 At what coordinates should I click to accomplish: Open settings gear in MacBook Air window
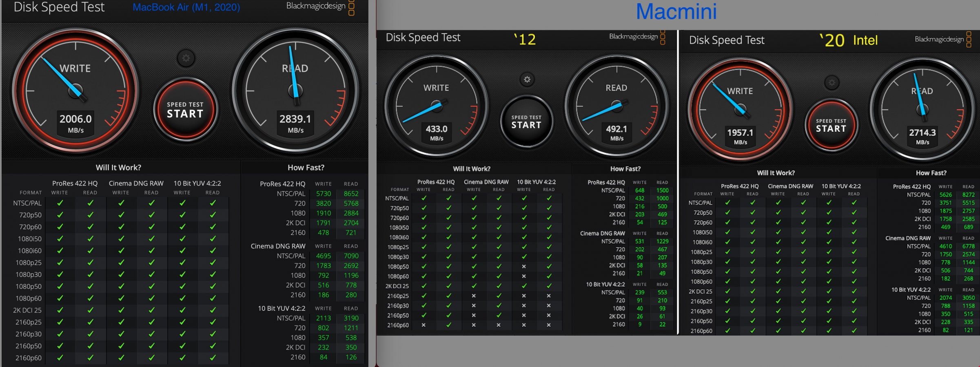186,58
